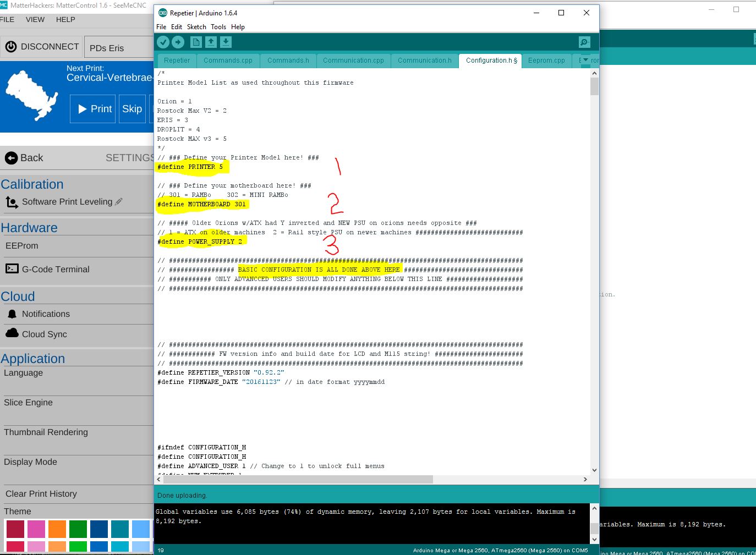This screenshot has width=756, height=555.
Task: Click the pencil icon beside Software Print Leveling
Action: tap(119, 202)
